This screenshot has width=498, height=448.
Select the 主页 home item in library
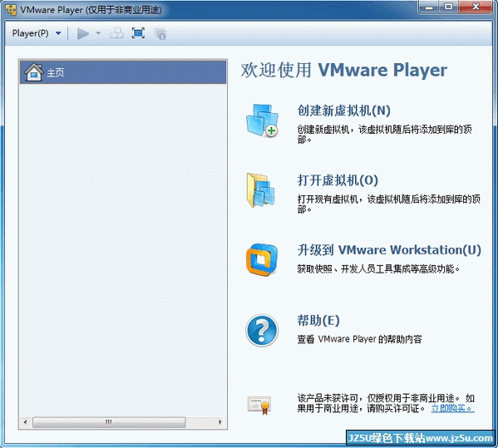123,72
